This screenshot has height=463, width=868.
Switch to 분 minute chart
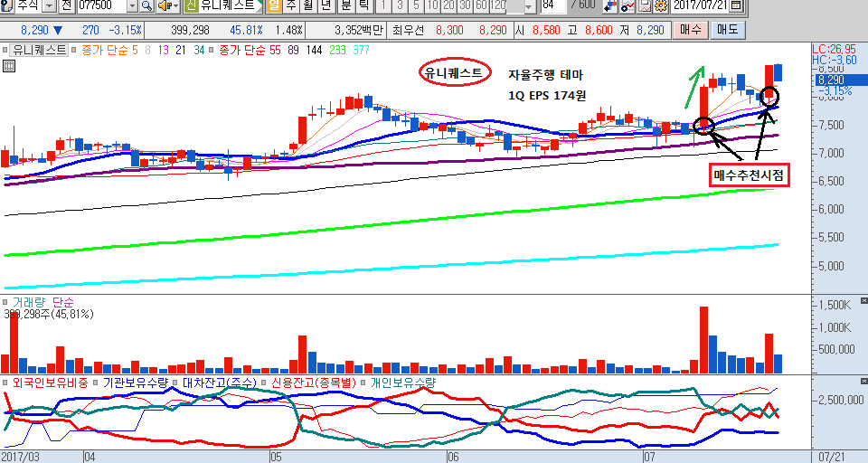tap(346, 6)
